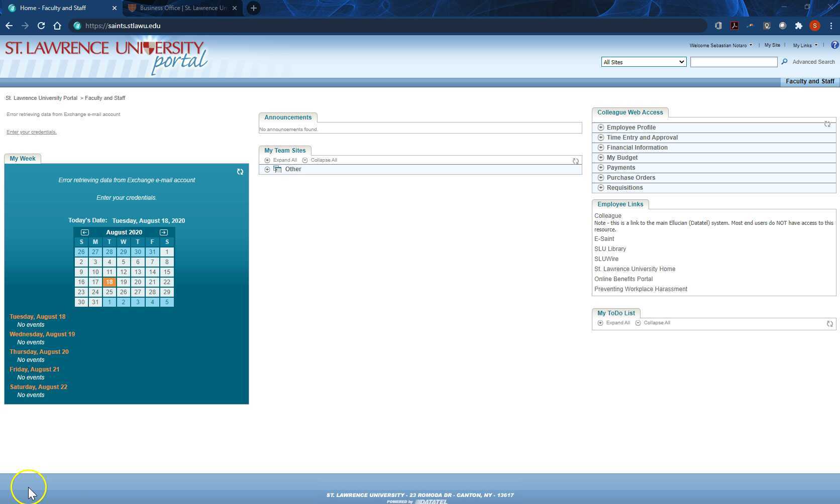Expand the Financial Information section

pos(601,148)
